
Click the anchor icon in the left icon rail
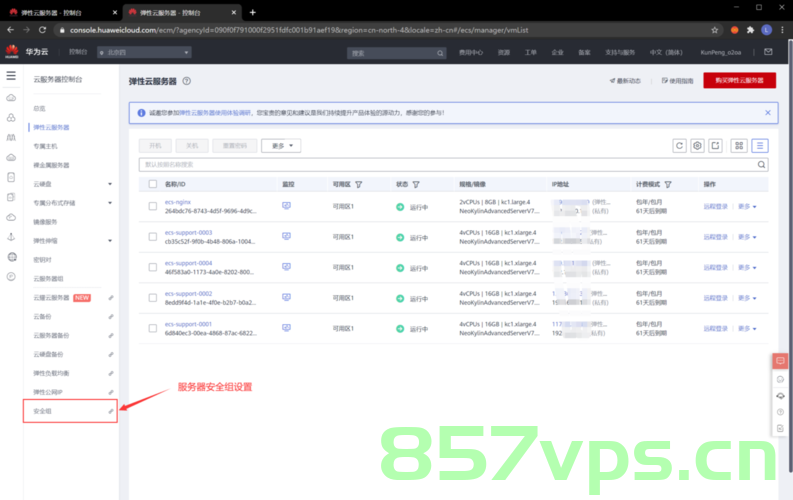click(x=11, y=237)
